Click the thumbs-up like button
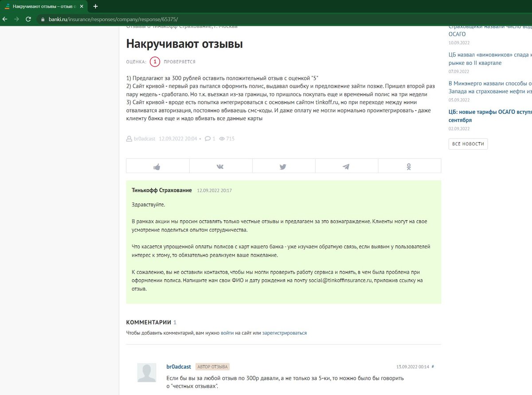Image resolution: width=532 pixels, height=395 pixels. 157,166
